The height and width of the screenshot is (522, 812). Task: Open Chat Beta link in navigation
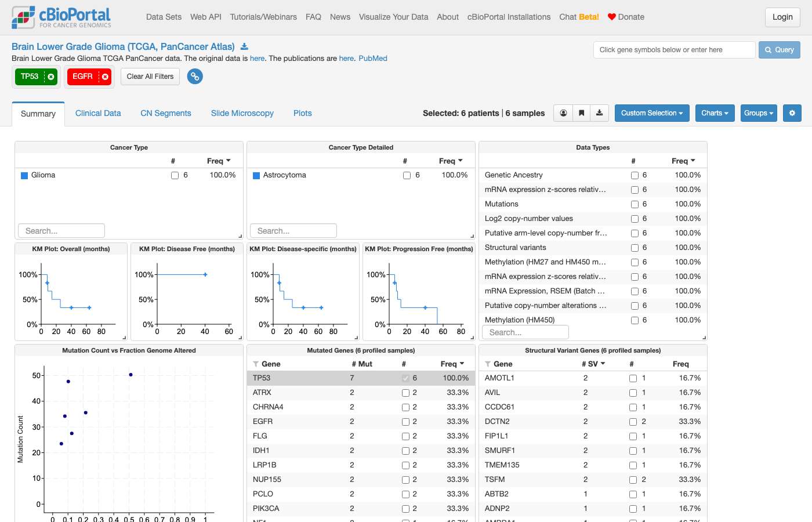(579, 17)
